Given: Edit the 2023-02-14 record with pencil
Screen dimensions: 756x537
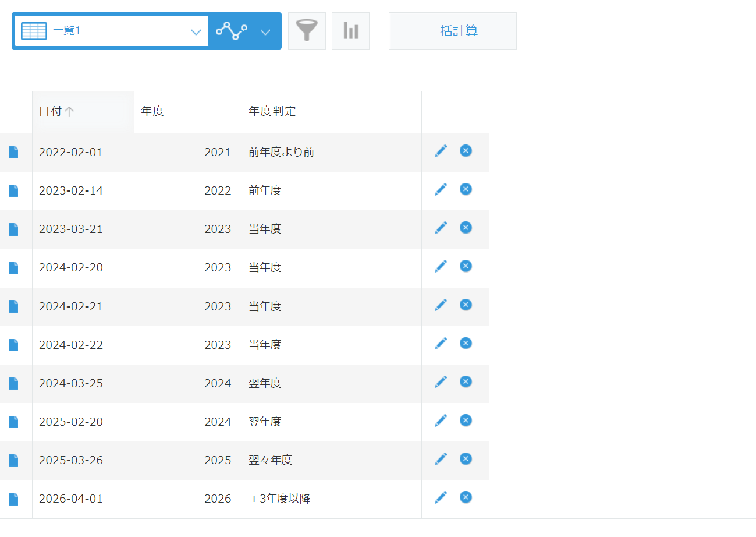Looking at the screenshot, I should tap(441, 190).
